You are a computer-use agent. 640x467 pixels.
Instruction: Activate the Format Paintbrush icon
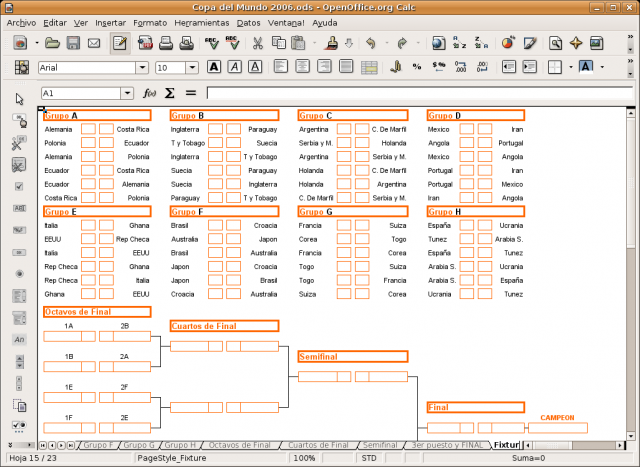[332, 43]
